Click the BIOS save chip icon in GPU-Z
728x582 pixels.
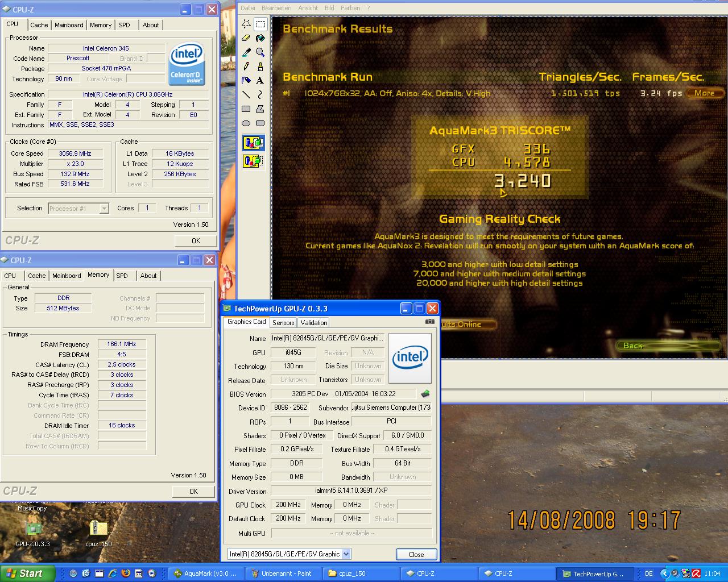pos(425,393)
